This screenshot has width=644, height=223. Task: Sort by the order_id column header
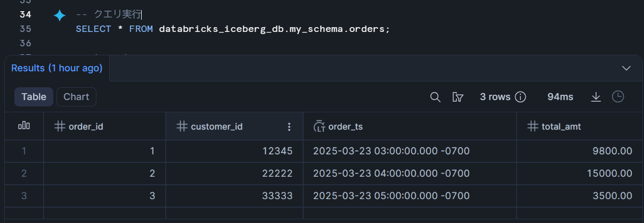(x=86, y=127)
